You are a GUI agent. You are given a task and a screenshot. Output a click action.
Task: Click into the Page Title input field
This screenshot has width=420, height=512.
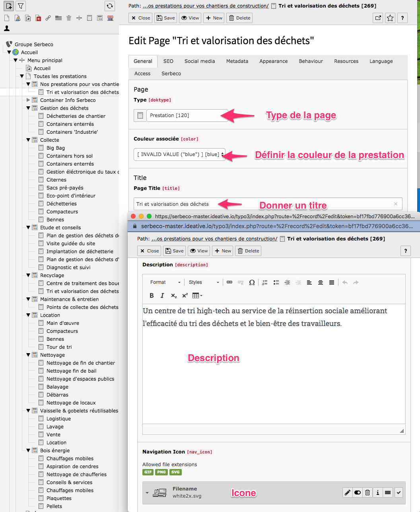tap(262, 204)
